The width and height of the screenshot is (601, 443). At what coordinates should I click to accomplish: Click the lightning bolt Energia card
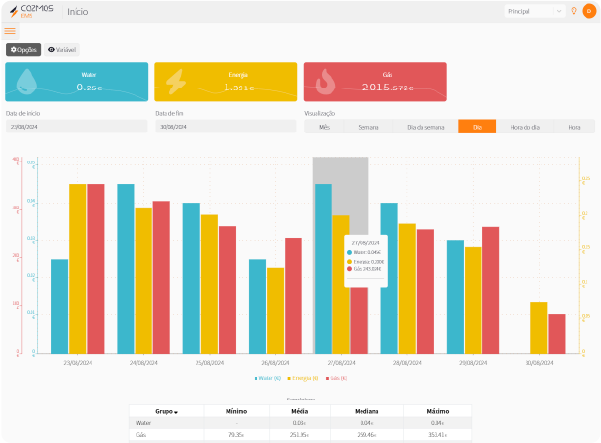click(x=175, y=81)
